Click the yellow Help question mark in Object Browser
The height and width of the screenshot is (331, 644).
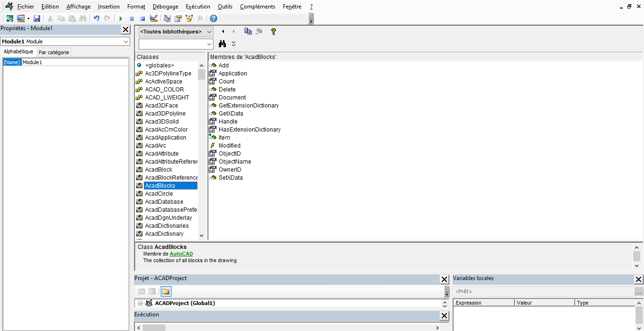(x=273, y=32)
